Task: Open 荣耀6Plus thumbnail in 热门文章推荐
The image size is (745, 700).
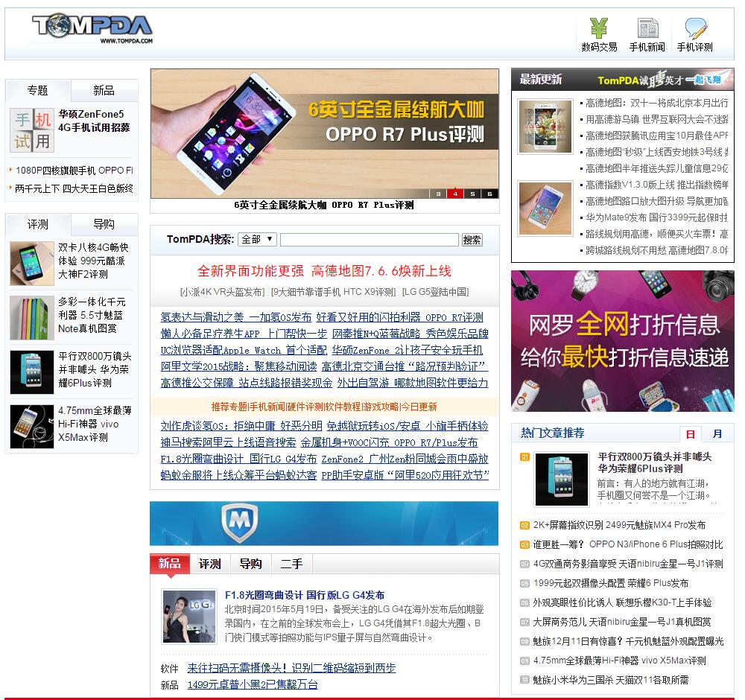Action: point(562,479)
